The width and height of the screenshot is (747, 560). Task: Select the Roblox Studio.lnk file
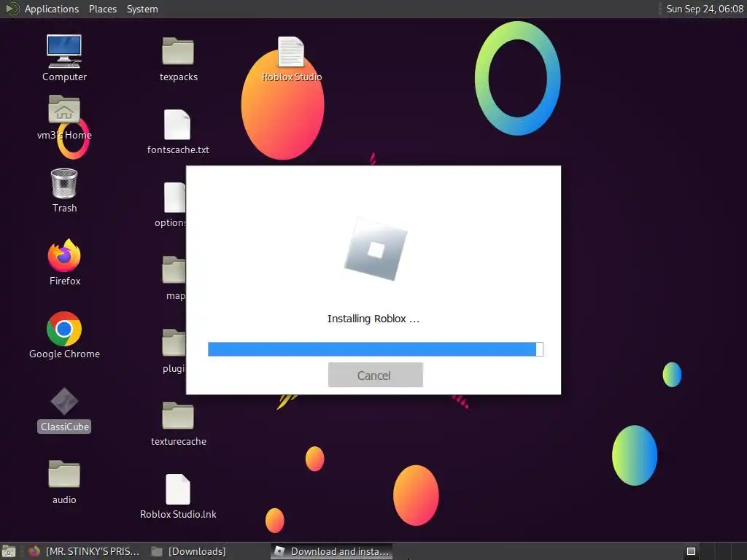[x=178, y=496]
